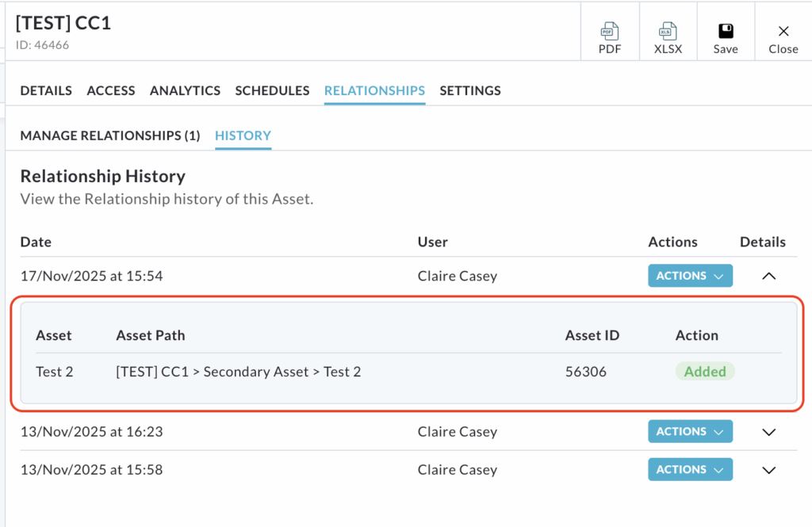Click the green Added status badge

[x=705, y=371]
